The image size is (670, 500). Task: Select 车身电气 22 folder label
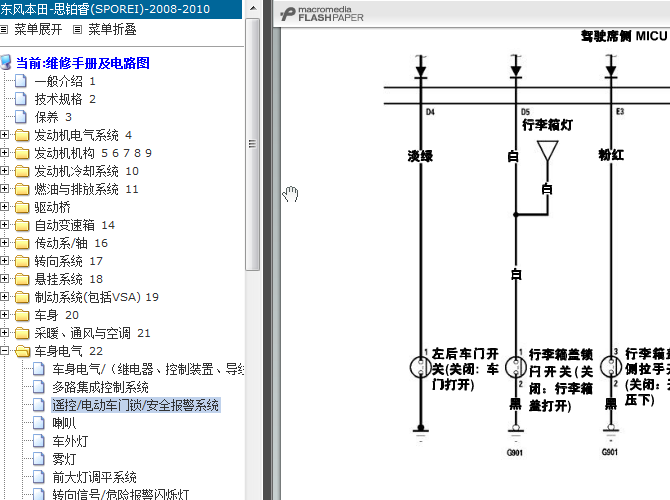tap(68, 351)
